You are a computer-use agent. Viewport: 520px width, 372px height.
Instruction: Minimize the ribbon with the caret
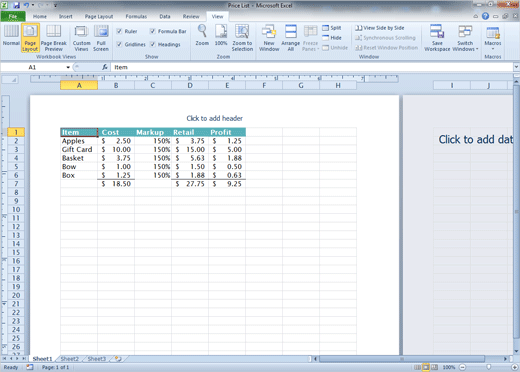476,16
